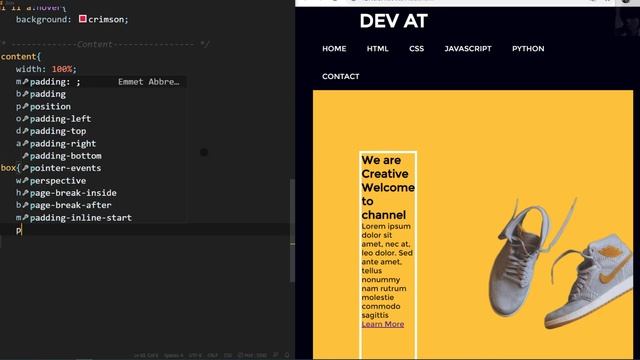Image resolution: width=640 pixels, height=360 pixels.
Task: Open the HTML nav link
Action: (x=377, y=49)
